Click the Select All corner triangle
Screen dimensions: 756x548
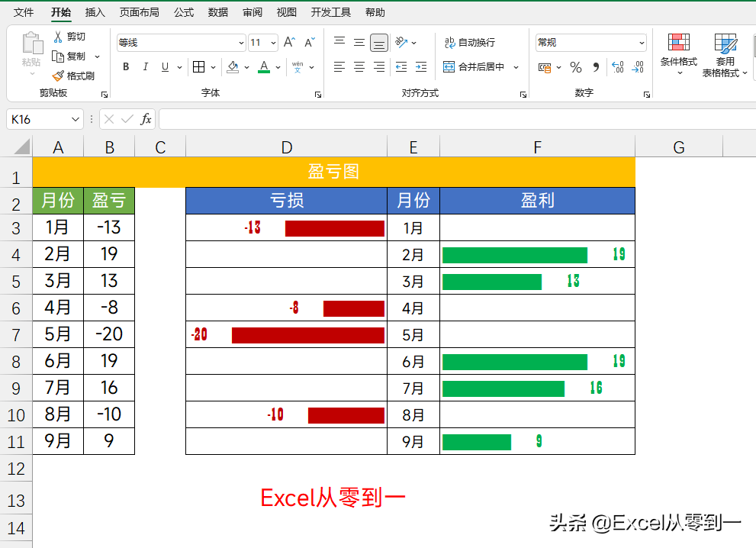point(21,147)
